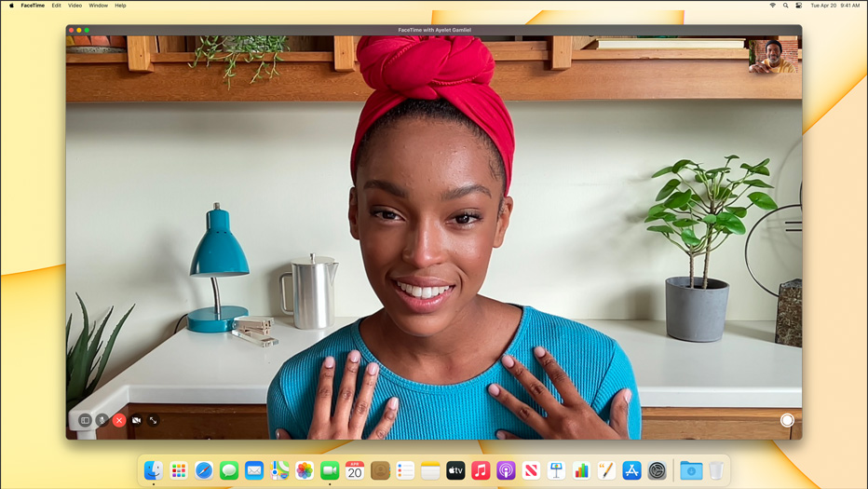Mute the microphone in the call
Image resolution: width=868 pixels, height=489 pixels.
[102, 420]
